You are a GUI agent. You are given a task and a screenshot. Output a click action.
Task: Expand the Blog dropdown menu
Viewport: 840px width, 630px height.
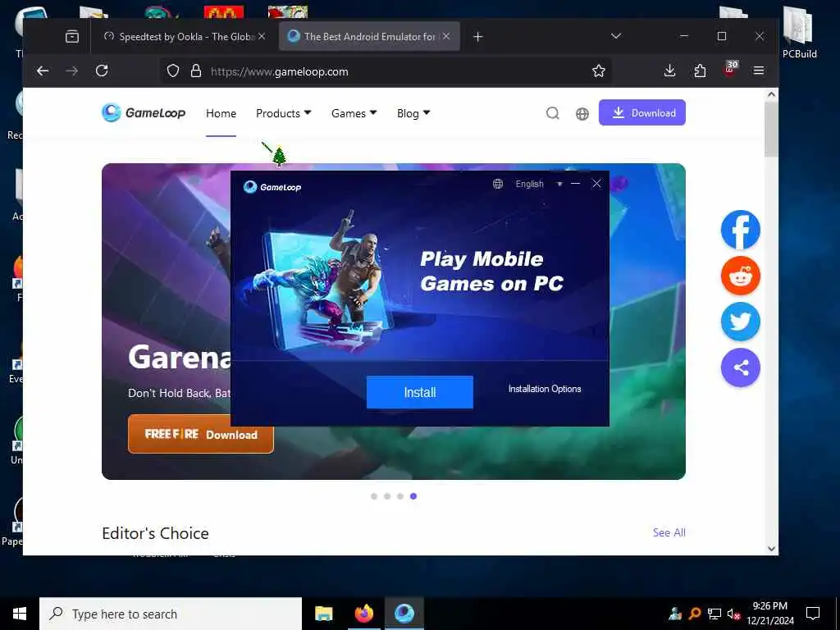click(x=413, y=113)
